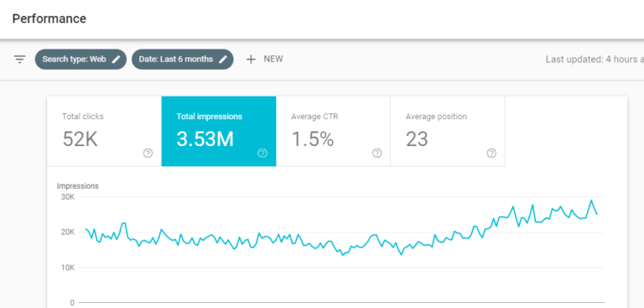This screenshot has height=308, width=644.
Task: Click the 20K axis value
Action: (x=67, y=232)
